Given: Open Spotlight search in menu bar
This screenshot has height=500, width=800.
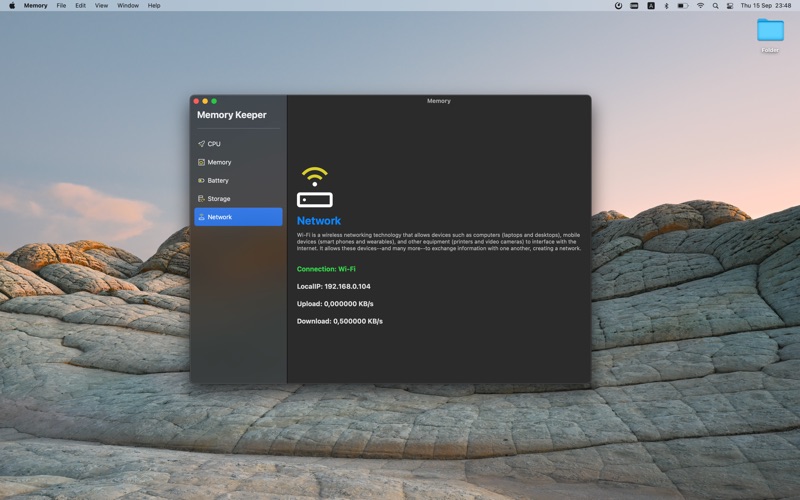Looking at the screenshot, I should click(x=715, y=6).
